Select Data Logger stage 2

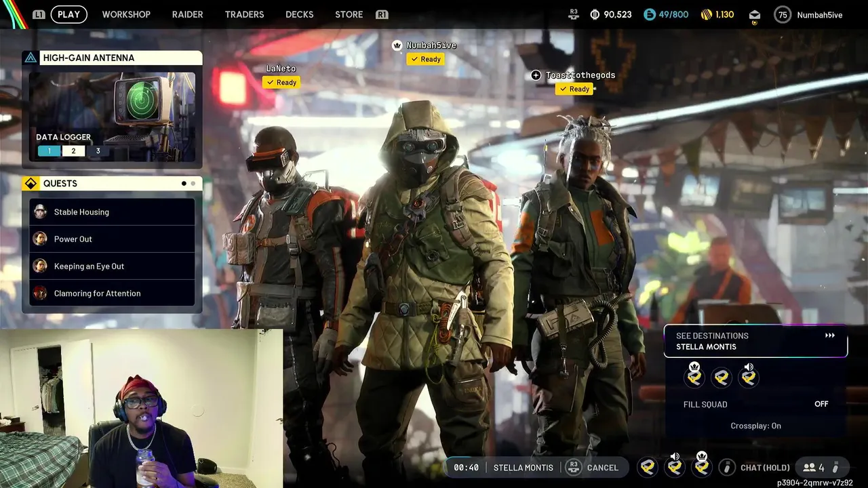coord(73,151)
